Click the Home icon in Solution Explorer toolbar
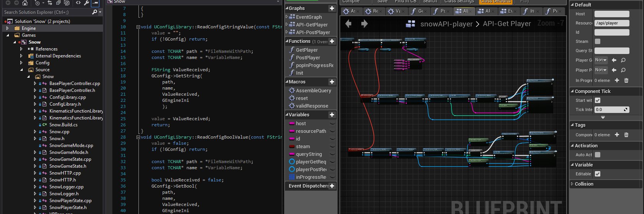 (25, 3)
